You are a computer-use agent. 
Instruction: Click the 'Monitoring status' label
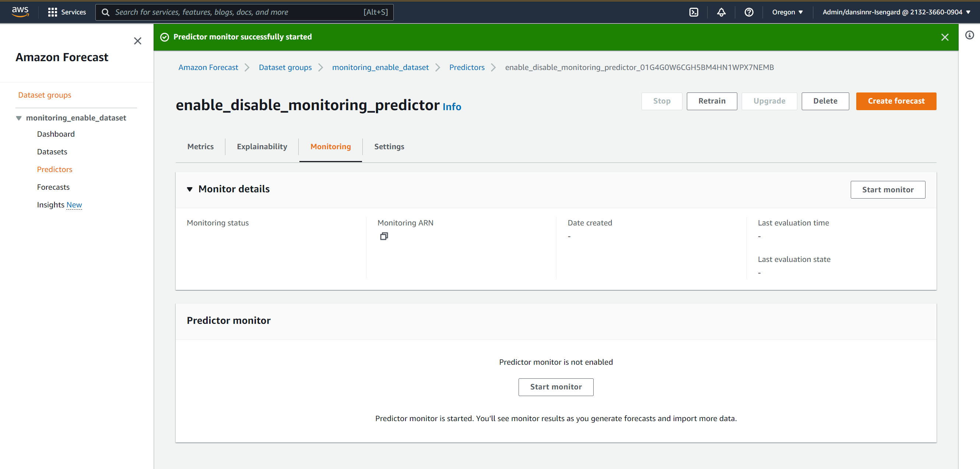[x=217, y=223]
